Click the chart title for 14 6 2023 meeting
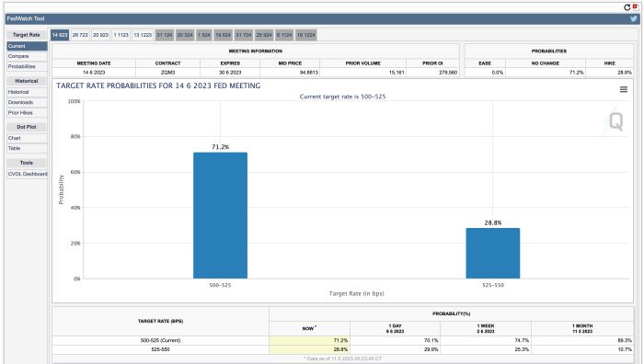Image resolution: width=644 pixels, height=364 pixels. tap(158, 85)
